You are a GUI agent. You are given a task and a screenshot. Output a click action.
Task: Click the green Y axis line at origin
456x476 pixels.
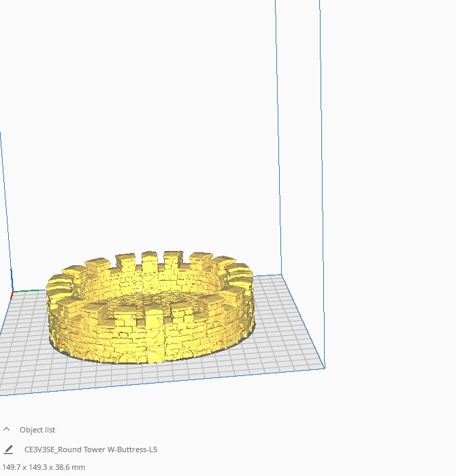pyautogui.click(x=26, y=291)
